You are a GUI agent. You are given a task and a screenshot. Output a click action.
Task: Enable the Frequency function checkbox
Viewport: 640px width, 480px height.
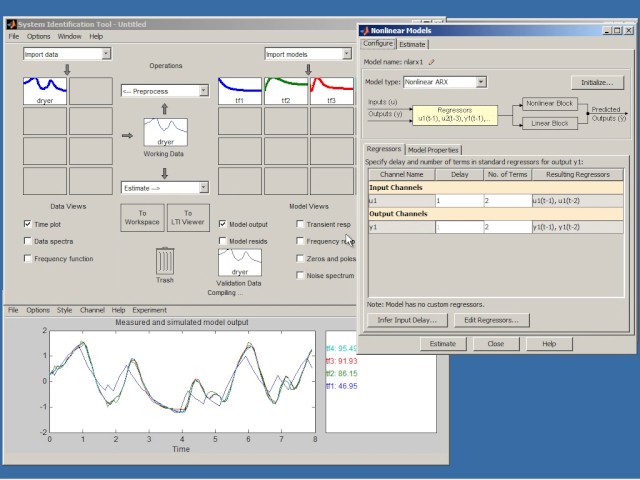click(x=27, y=258)
